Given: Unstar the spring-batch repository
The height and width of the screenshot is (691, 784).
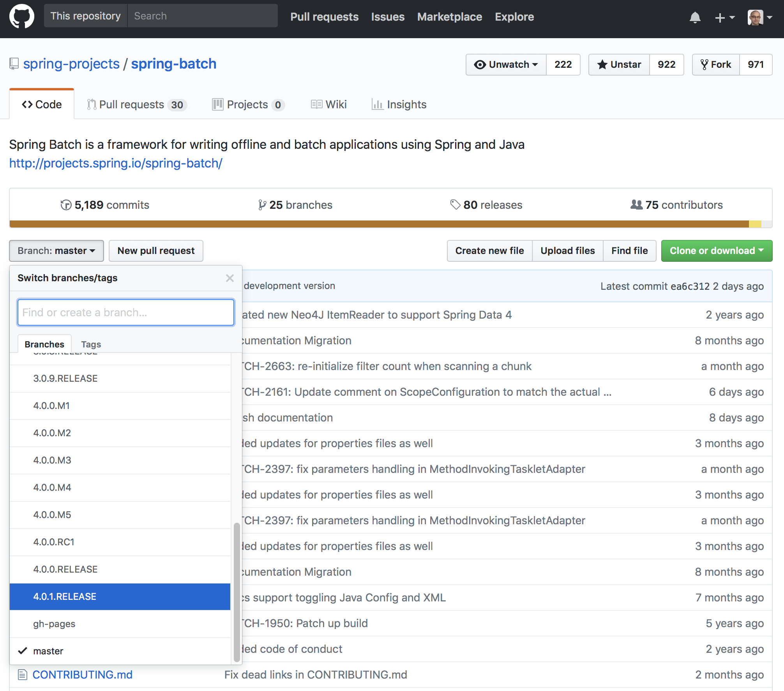Looking at the screenshot, I should (x=619, y=65).
